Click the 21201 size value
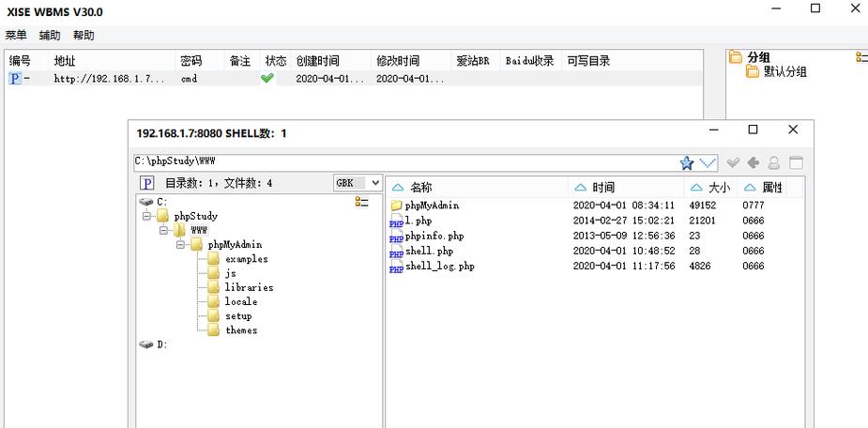 tap(702, 221)
